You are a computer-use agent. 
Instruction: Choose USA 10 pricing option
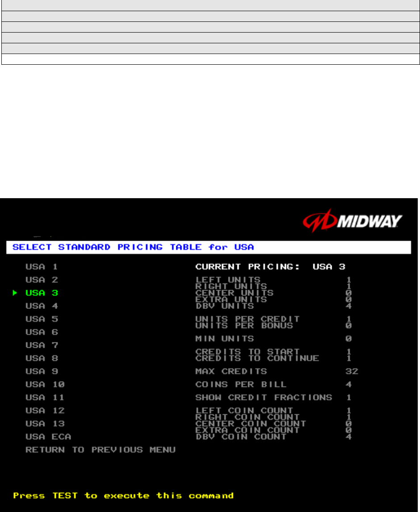(x=45, y=384)
